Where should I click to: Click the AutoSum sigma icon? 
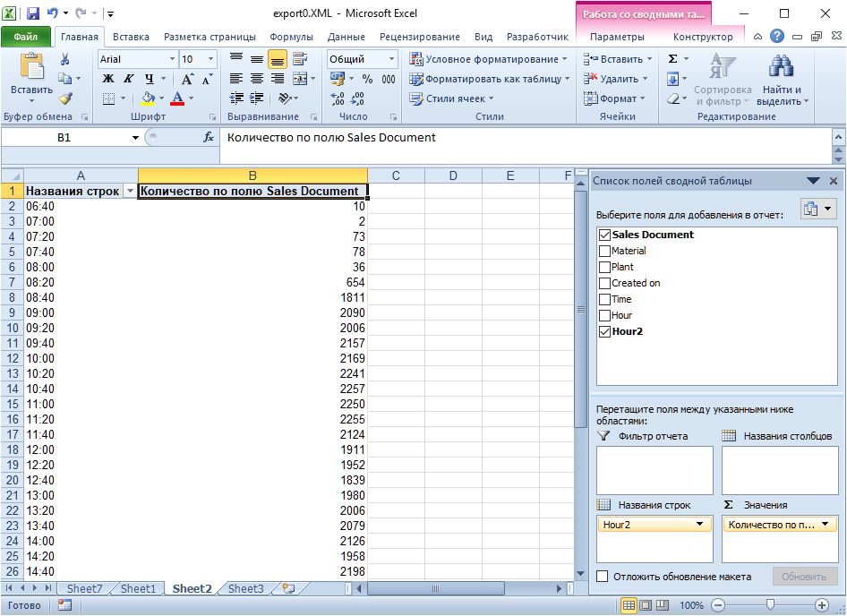click(x=672, y=59)
